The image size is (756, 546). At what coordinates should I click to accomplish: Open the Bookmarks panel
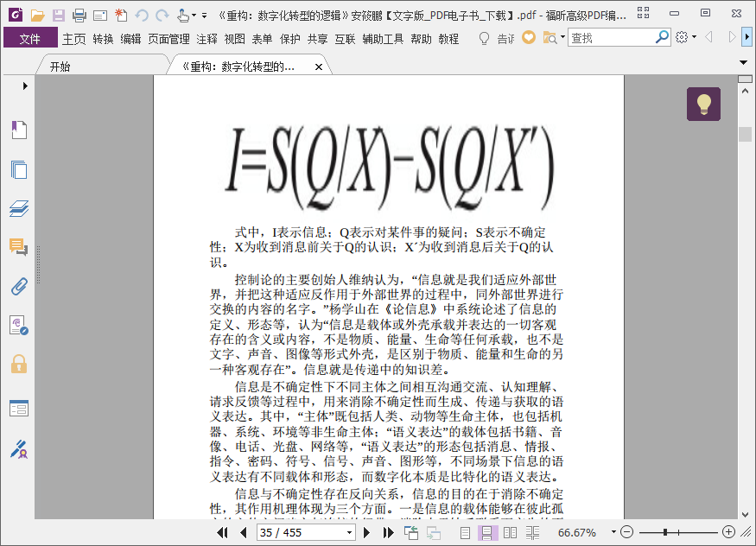[x=19, y=130]
